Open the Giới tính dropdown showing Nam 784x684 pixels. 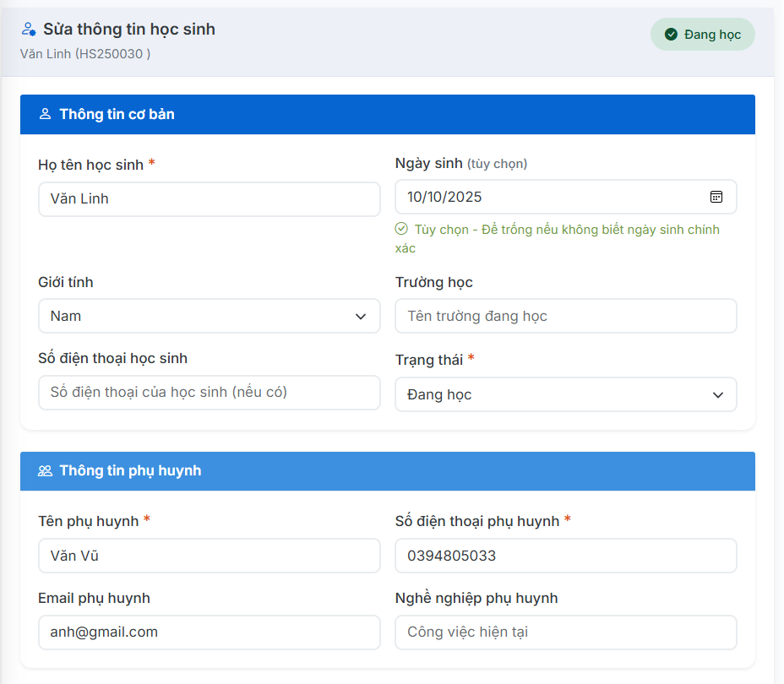click(209, 316)
